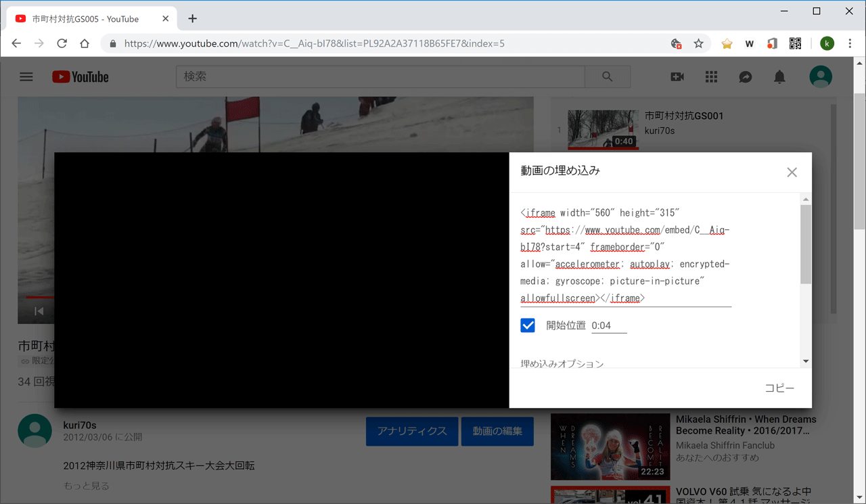This screenshot has height=504, width=866.
Task: Click the QR code extension icon
Action: pos(795,43)
